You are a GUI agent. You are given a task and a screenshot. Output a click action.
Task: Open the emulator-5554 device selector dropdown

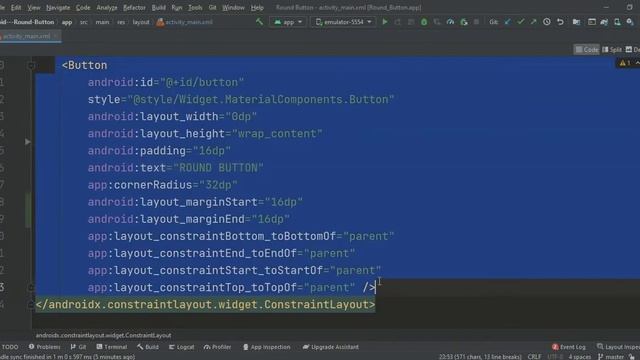[x=344, y=22]
